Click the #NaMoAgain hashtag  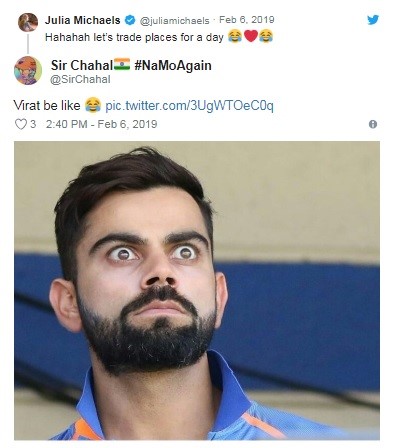[173, 65]
